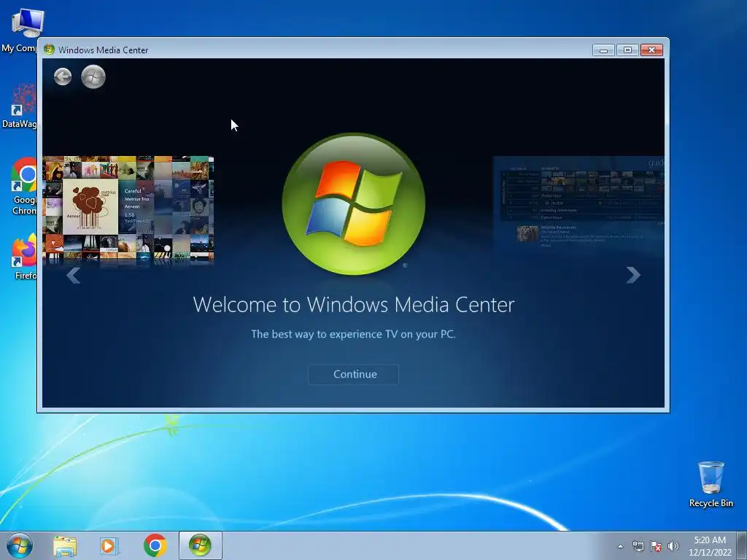Open the Windows Start menu

pyautogui.click(x=20, y=545)
